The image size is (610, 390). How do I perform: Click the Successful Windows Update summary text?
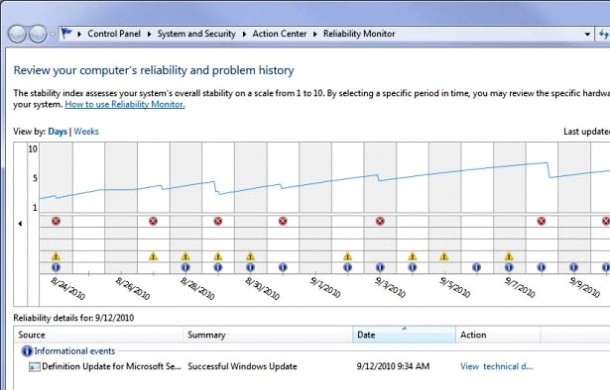pos(242,366)
